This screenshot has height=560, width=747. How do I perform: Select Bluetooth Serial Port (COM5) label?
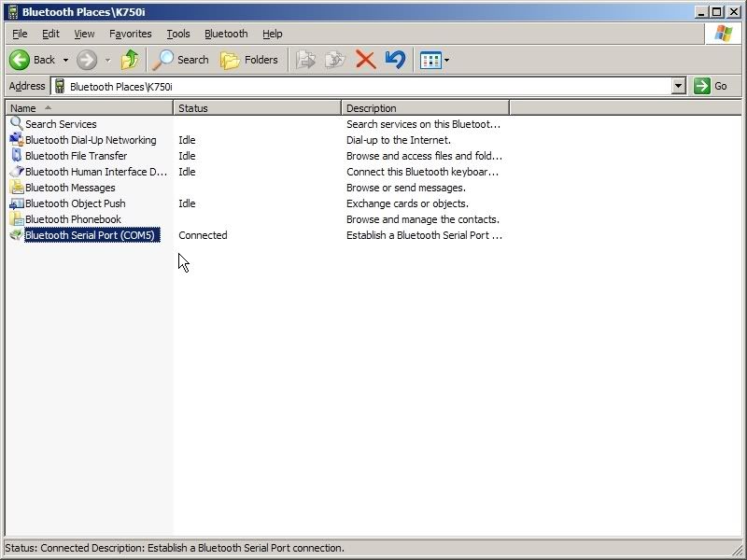(92, 235)
